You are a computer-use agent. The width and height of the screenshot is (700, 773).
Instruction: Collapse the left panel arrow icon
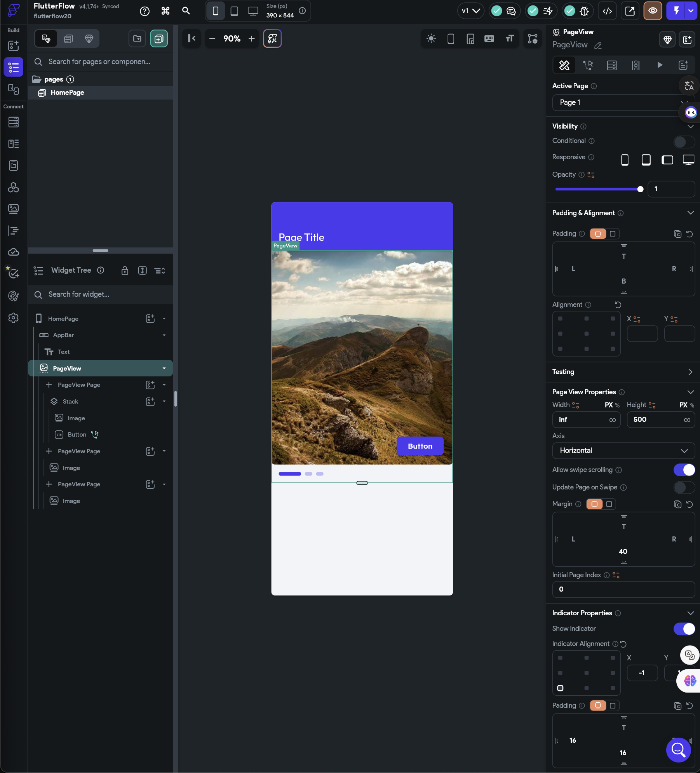[192, 38]
